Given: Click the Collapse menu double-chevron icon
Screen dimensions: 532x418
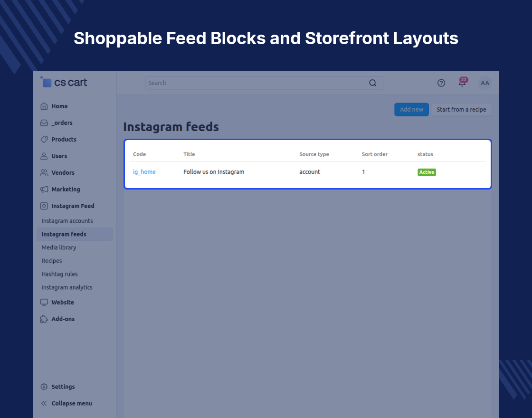Looking at the screenshot, I should 44,403.
